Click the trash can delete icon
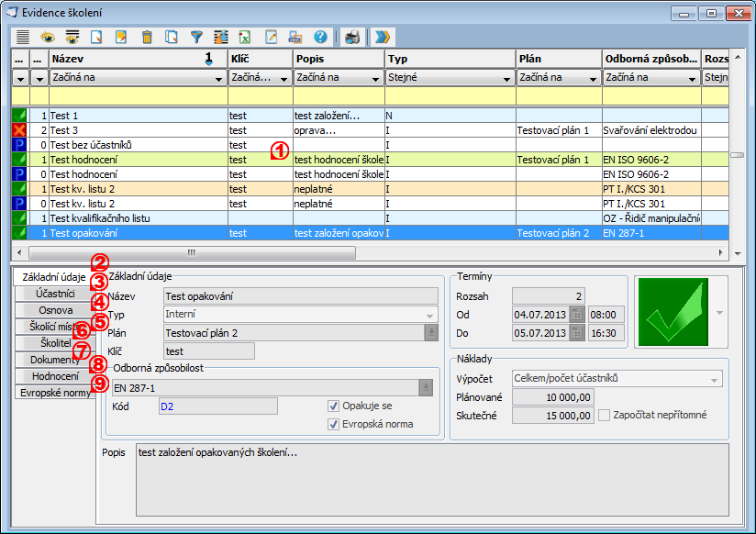Screen dimensions: 756x534 [x=147, y=38]
